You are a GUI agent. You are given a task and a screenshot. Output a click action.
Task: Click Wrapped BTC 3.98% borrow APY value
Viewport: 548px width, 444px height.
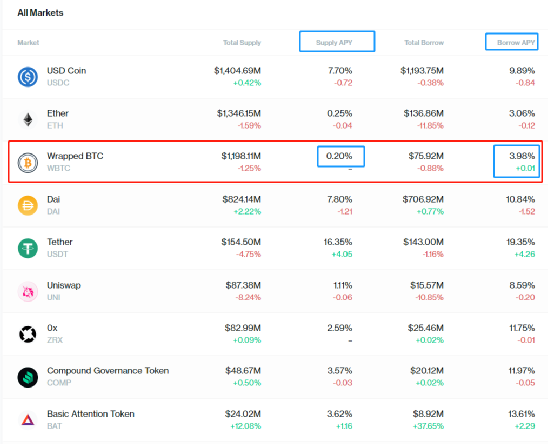pyautogui.click(x=522, y=156)
